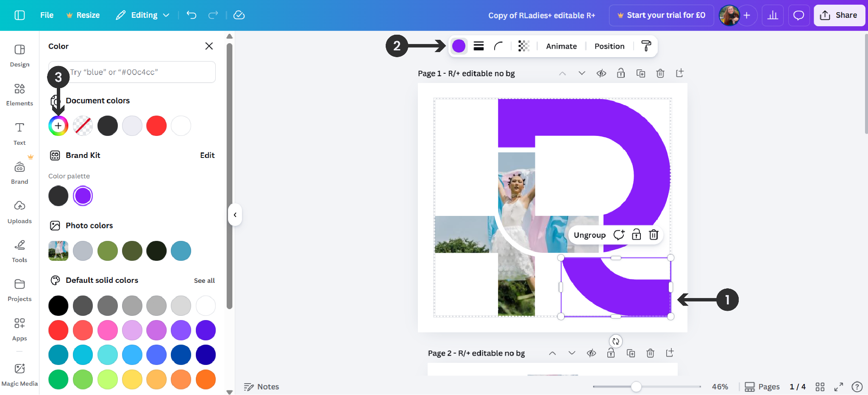Add comment to selected element
The height and width of the screenshot is (395, 868).
point(619,235)
